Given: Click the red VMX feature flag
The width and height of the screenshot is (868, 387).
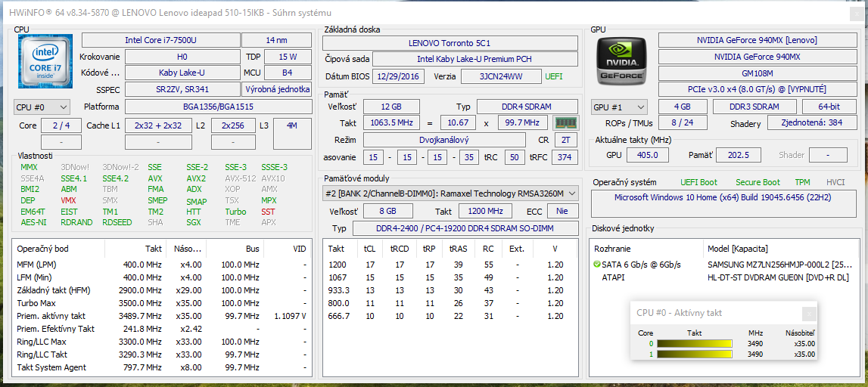Looking at the screenshot, I should pos(68,200).
